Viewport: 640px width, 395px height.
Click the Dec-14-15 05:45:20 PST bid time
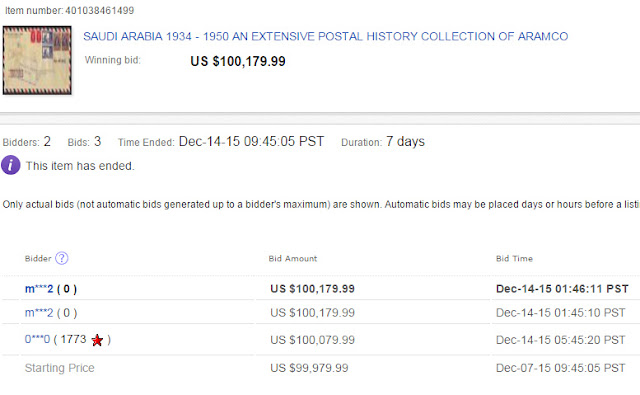tap(560, 340)
